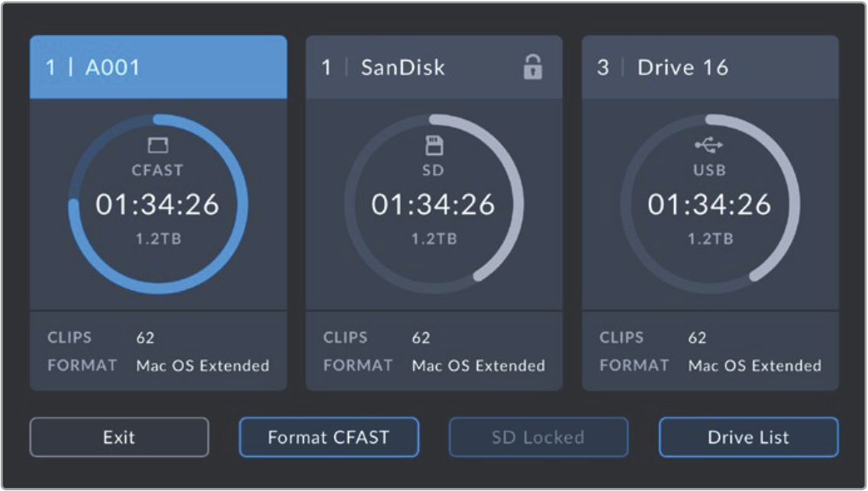Viewport: 868px width, 491px height.
Task: Select the Drive 16 header
Action: coord(710,67)
